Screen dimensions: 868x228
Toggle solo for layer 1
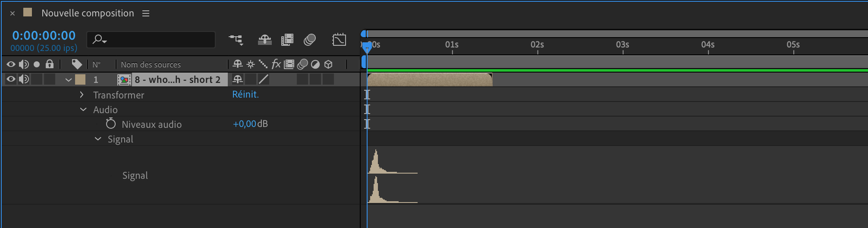[37, 79]
